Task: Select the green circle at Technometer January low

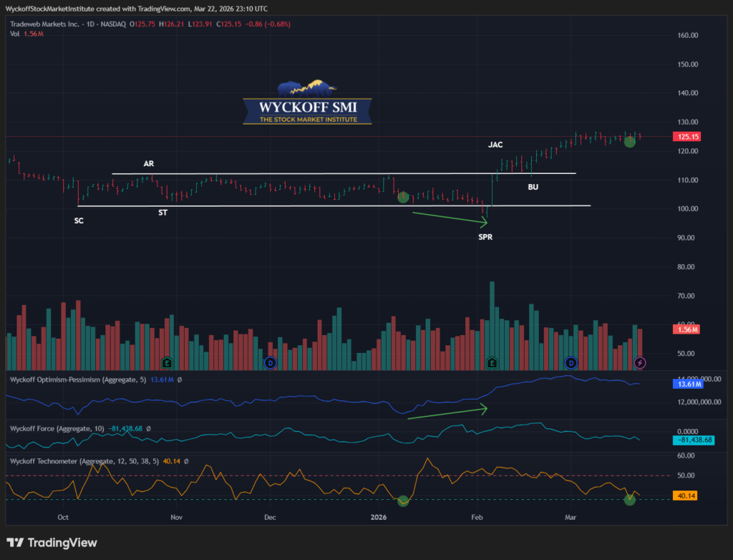Action: point(403,501)
